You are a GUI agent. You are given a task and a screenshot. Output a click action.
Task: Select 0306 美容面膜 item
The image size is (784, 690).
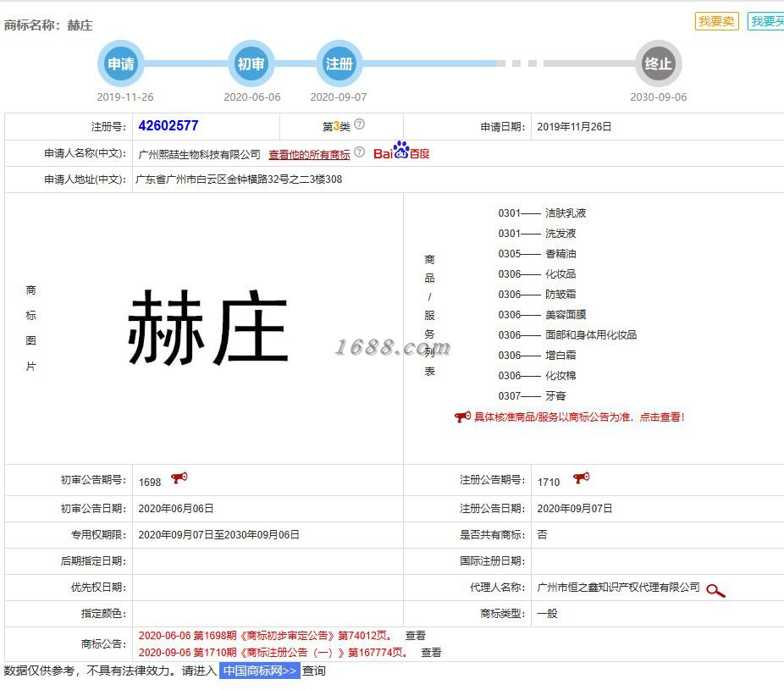[542, 314]
